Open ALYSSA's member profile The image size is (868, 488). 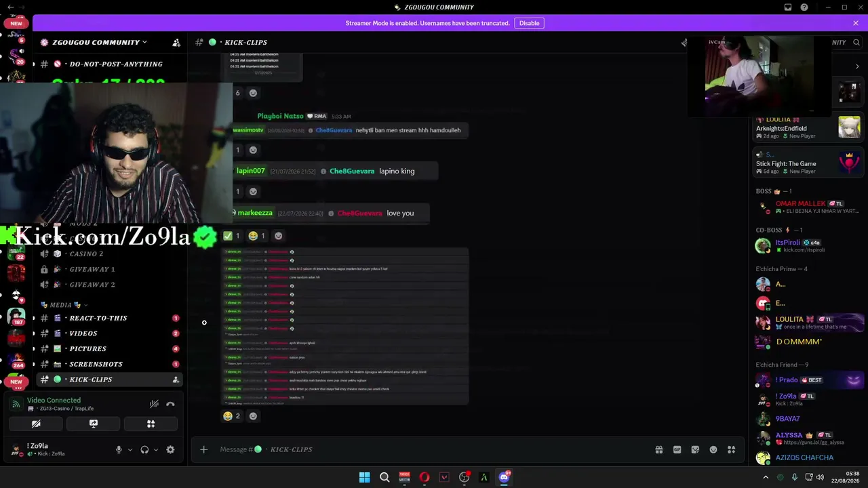[808, 438]
